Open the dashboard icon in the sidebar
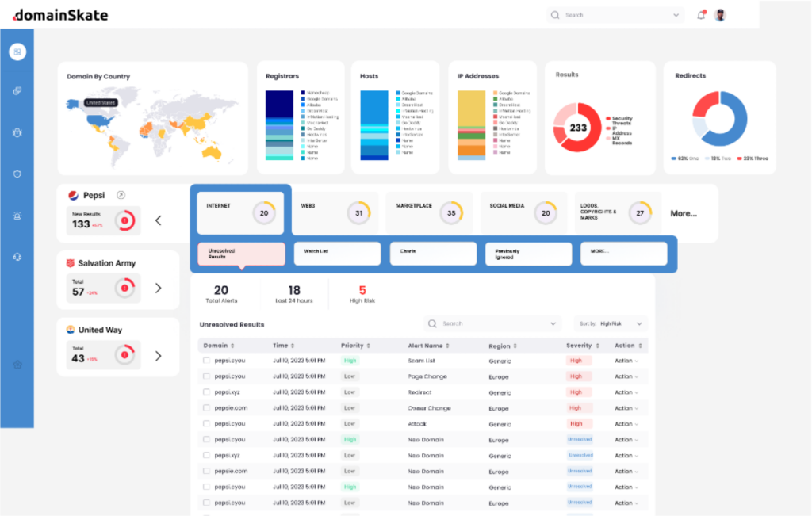This screenshot has height=516, width=812. [x=17, y=52]
